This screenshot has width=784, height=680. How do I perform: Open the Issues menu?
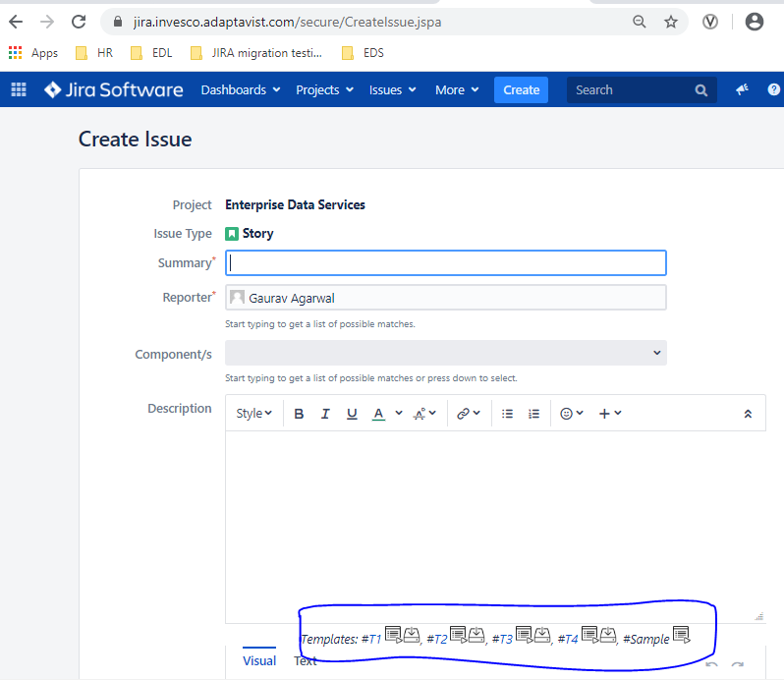pyautogui.click(x=393, y=90)
